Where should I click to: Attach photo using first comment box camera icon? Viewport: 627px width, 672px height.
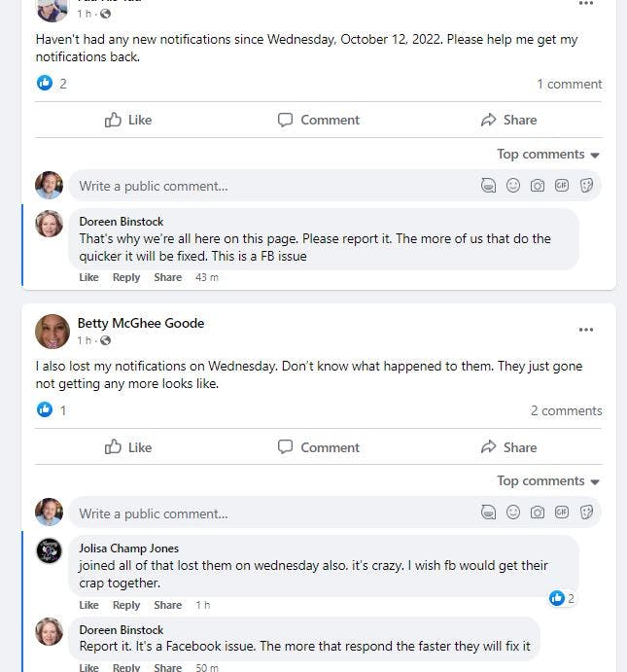pyautogui.click(x=538, y=186)
